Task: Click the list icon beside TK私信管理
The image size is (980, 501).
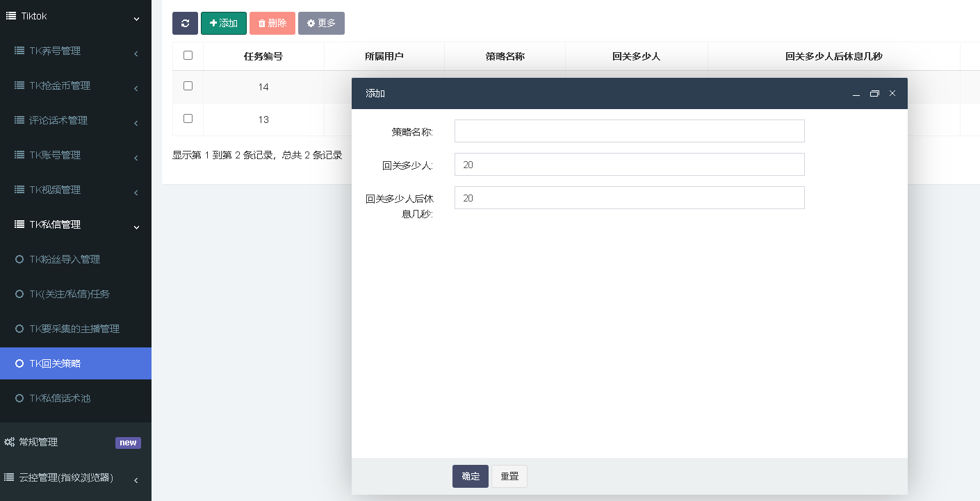Action: (19, 224)
